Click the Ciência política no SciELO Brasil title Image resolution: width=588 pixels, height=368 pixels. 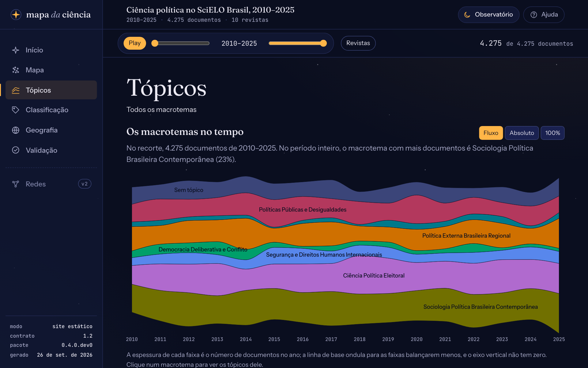(x=210, y=10)
